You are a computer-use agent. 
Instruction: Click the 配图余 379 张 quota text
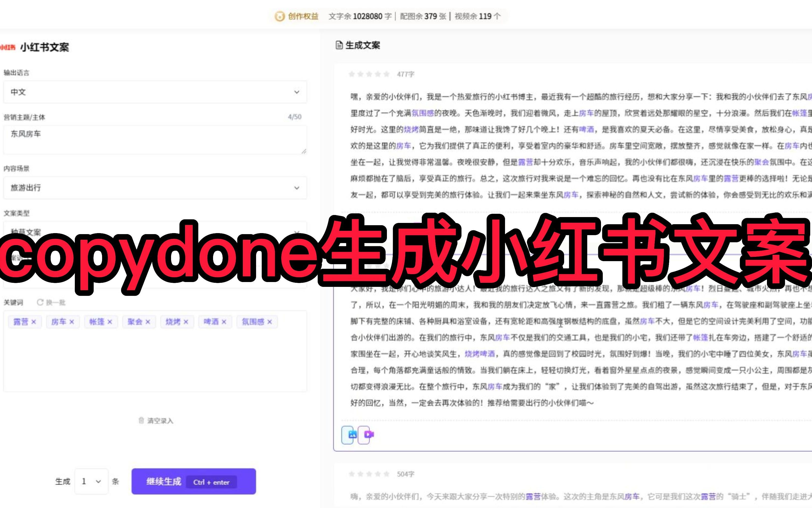[423, 16]
